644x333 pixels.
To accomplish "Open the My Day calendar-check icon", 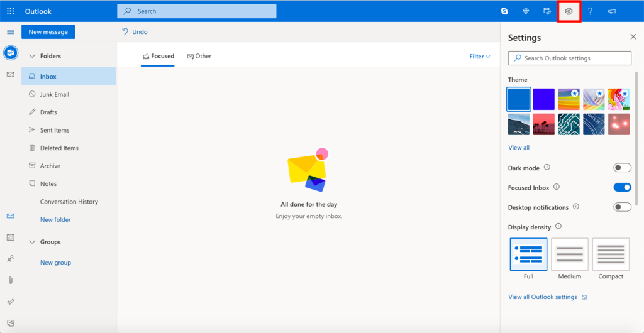I will pyautogui.click(x=547, y=11).
